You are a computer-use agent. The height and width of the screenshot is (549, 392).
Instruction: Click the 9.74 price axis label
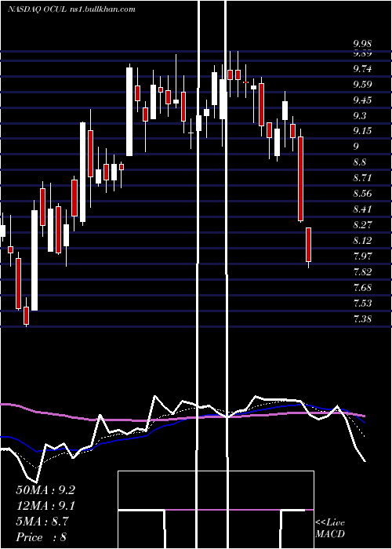[x=362, y=69]
